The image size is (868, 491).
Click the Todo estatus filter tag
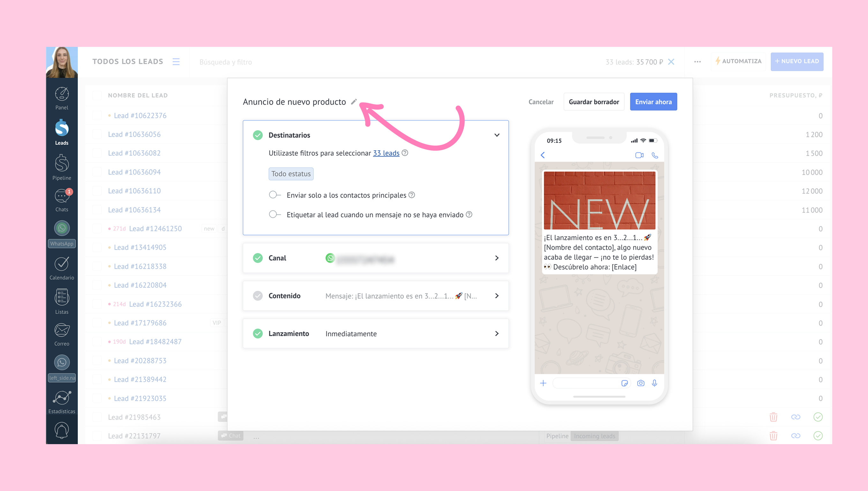[291, 174]
